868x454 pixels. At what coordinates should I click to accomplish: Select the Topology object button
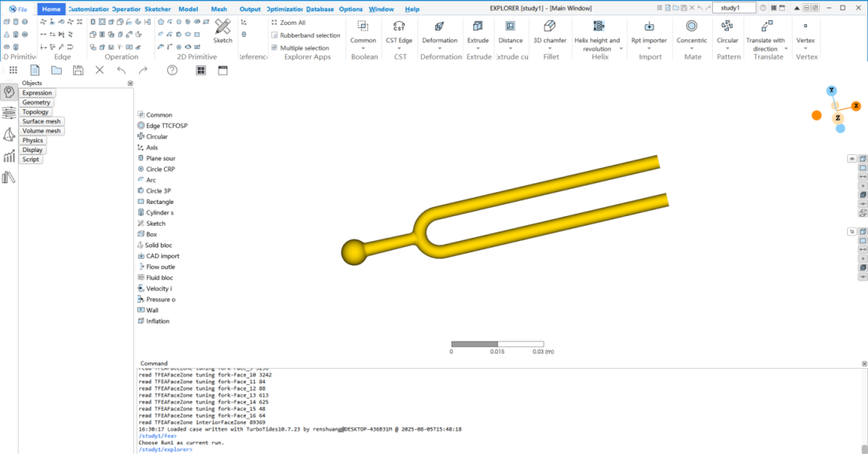coord(35,112)
